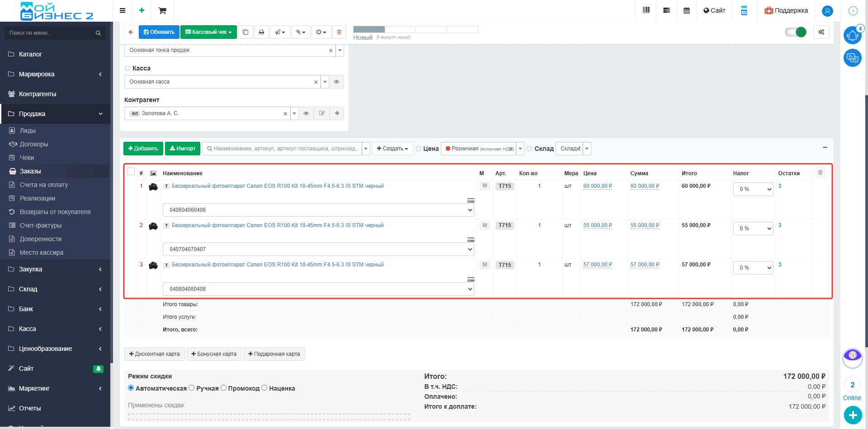The image size is (868, 429).
Task: Open Счета на оплату submenu item
Action: coord(44,185)
